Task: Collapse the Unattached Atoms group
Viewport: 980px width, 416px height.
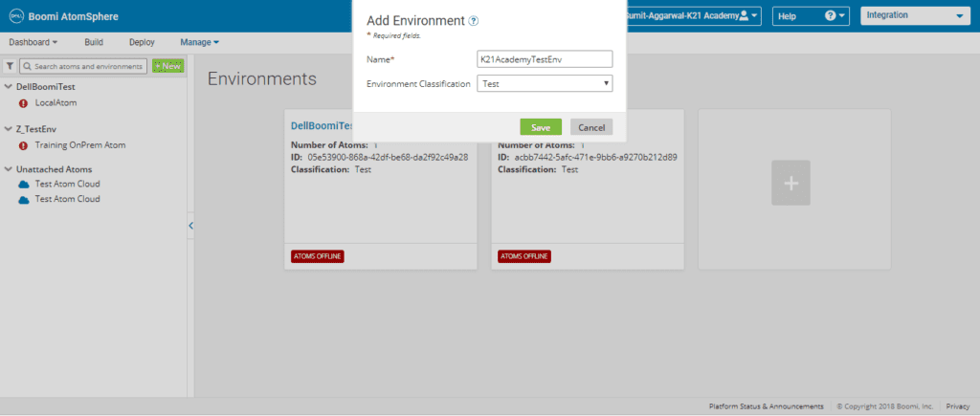Action: pos(8,169)
